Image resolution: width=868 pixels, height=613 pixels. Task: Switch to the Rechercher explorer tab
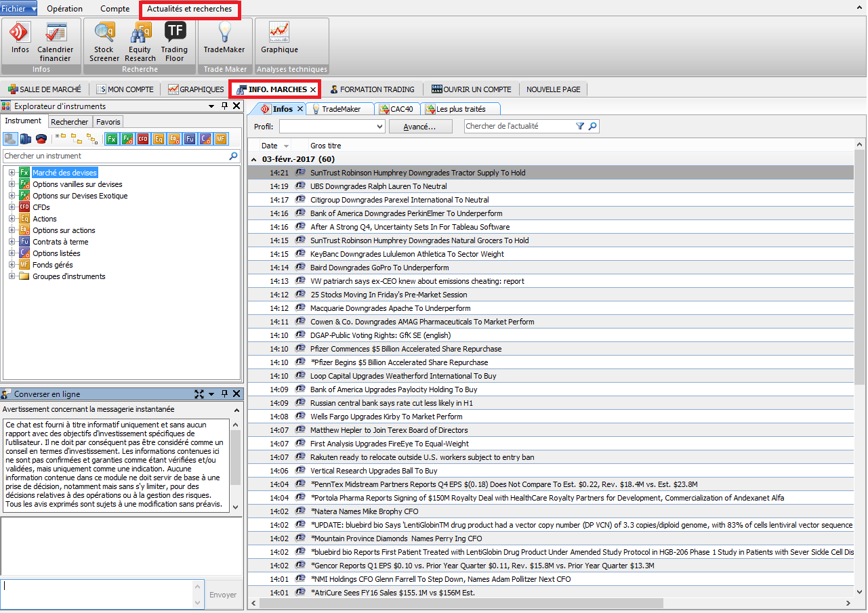[69, 122]
